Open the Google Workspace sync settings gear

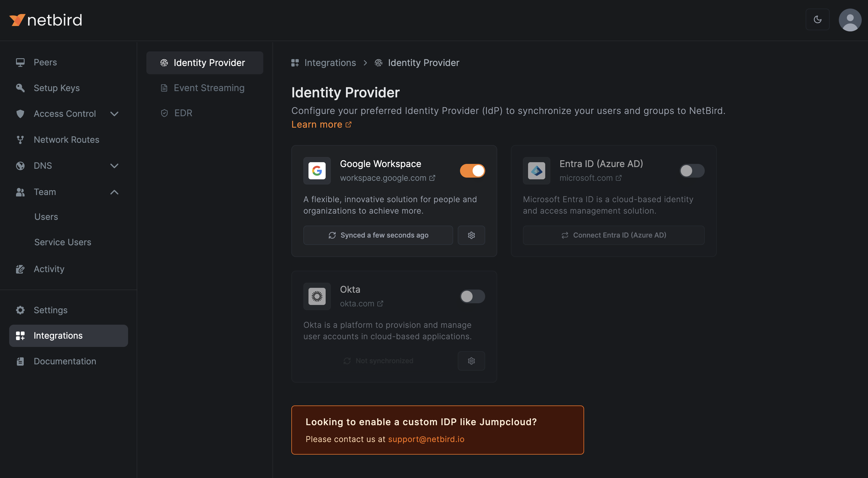pos(471,235)
